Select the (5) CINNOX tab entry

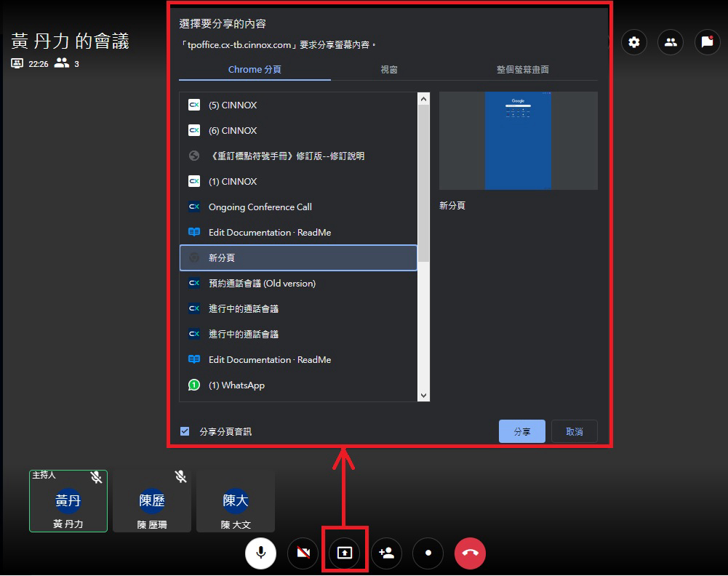coord(298,105)
